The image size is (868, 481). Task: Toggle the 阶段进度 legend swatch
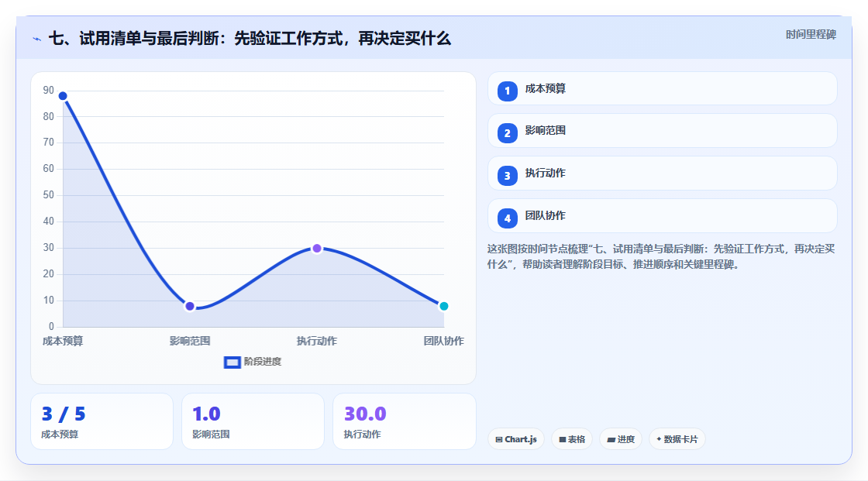click(232, 362)
